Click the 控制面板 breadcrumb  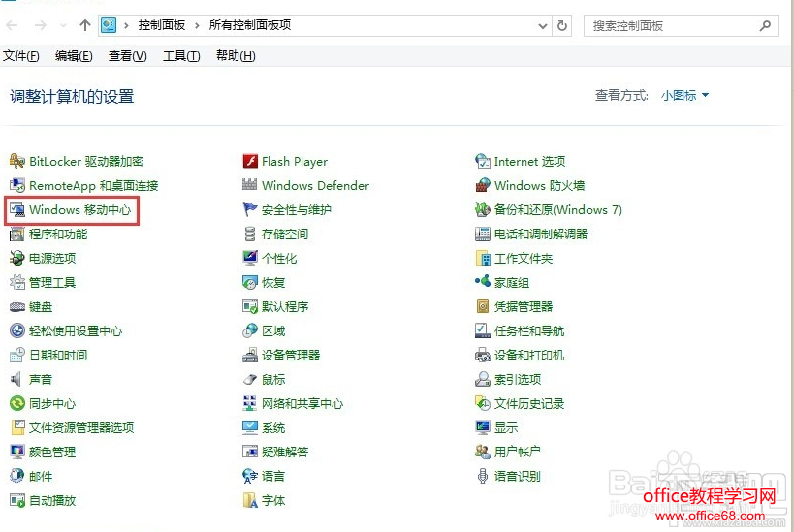162,25
